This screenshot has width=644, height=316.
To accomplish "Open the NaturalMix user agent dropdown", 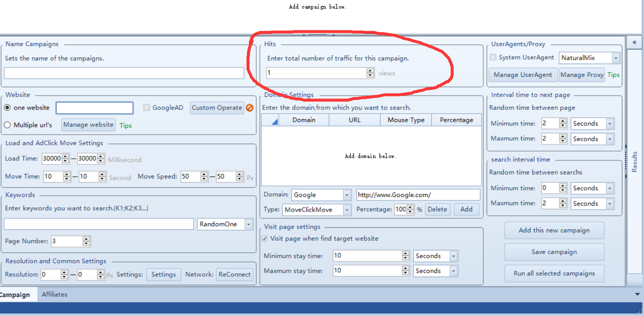I will pos(615,58).
